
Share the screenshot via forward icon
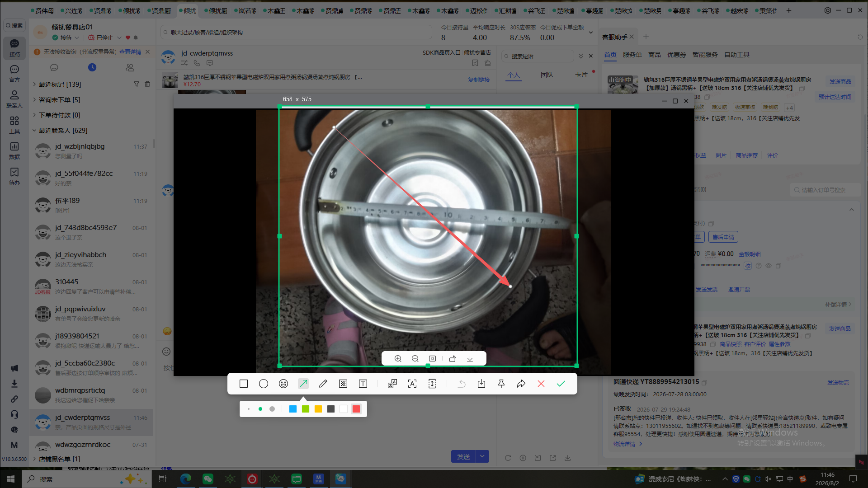(521, 384)
